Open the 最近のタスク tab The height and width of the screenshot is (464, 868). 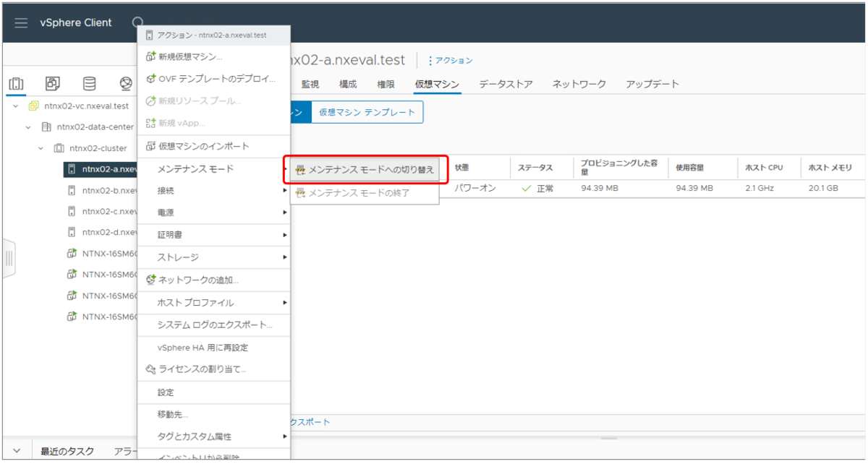67,451
